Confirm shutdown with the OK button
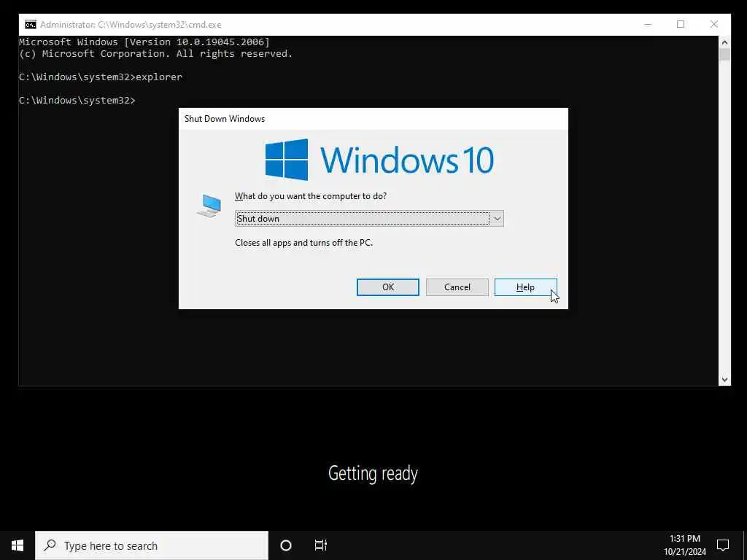This screenshot has width=747, height=560. (x=388, y=287)
